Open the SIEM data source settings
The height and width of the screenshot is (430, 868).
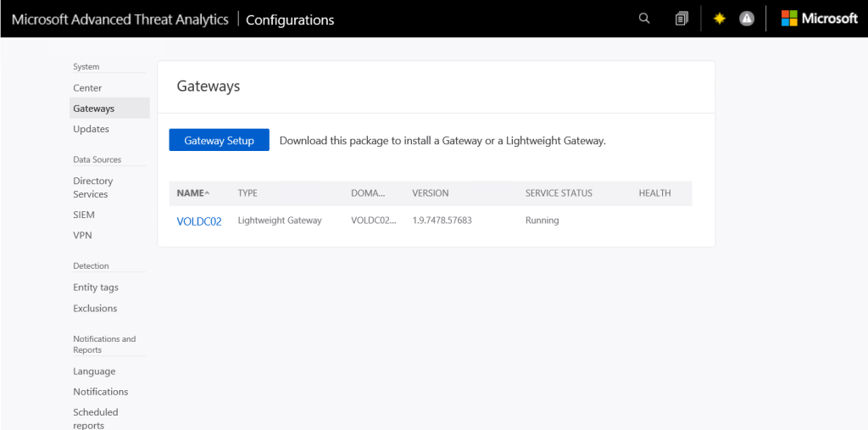pos(84,215)
